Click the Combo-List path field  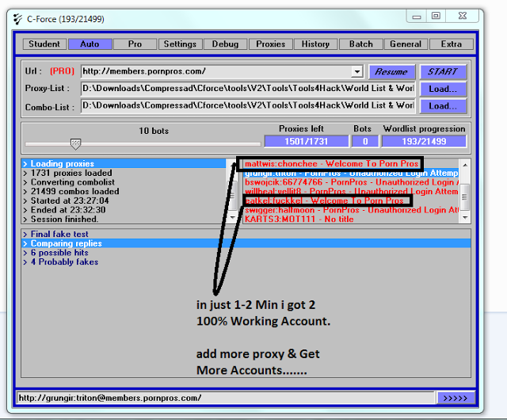click(248, 106)
